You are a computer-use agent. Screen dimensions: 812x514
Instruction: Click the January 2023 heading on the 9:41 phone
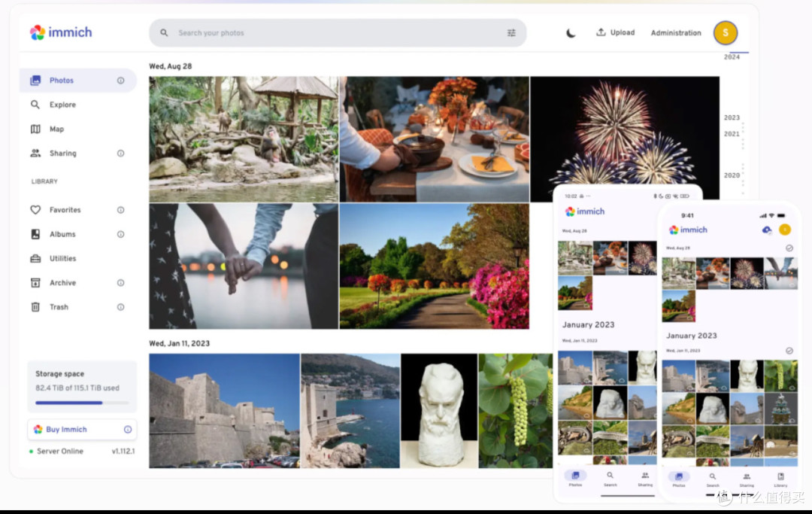coord(692,336)
